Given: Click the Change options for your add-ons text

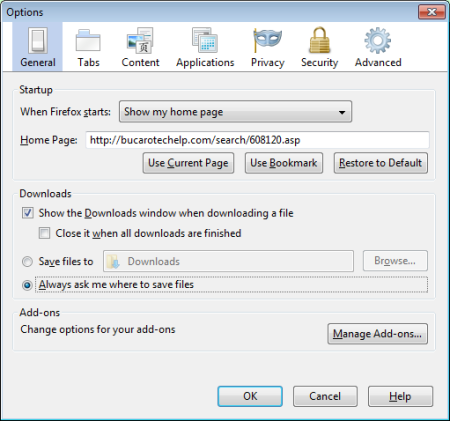Looking at the screenshot, I should point(98,329).
